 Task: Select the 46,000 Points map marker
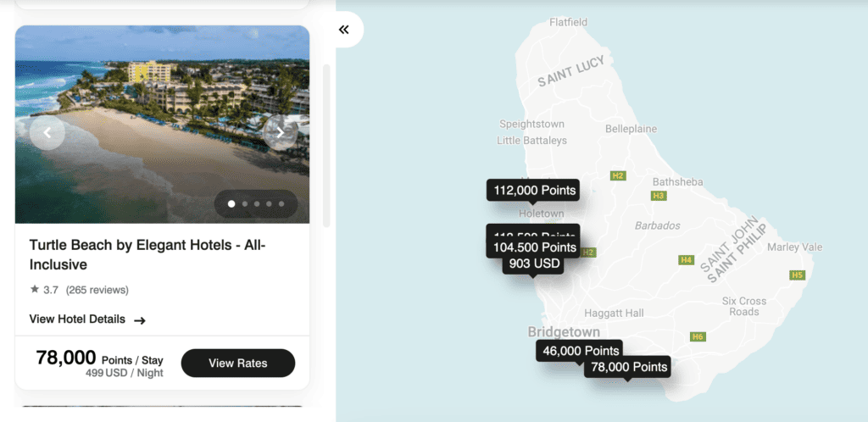pyautogui.click(x=581, y=351)
